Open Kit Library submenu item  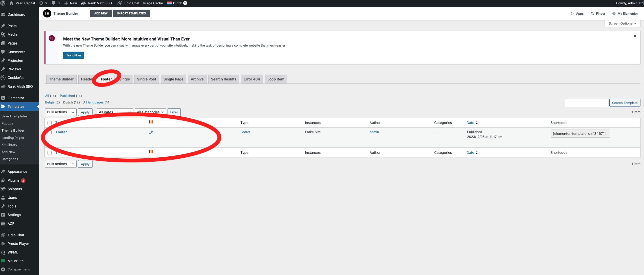[x=9, y=145]
